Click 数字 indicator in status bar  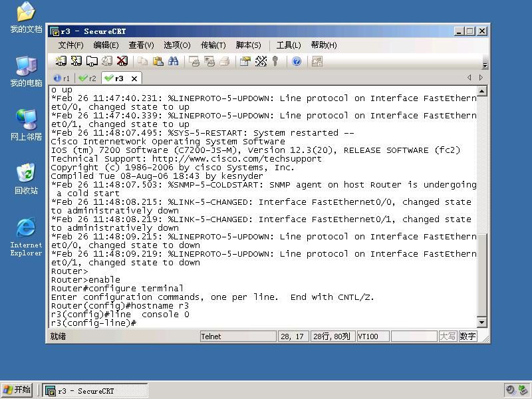467,336
